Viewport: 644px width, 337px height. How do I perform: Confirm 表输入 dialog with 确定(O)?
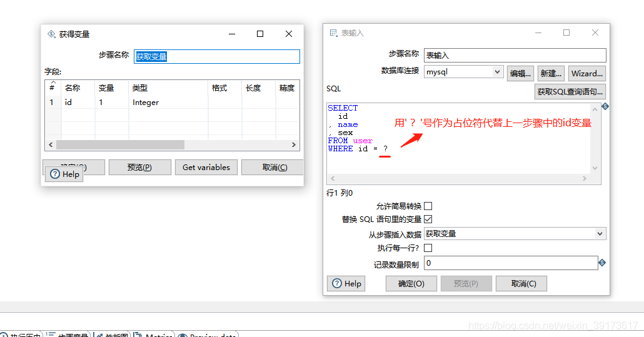[411, 284]
